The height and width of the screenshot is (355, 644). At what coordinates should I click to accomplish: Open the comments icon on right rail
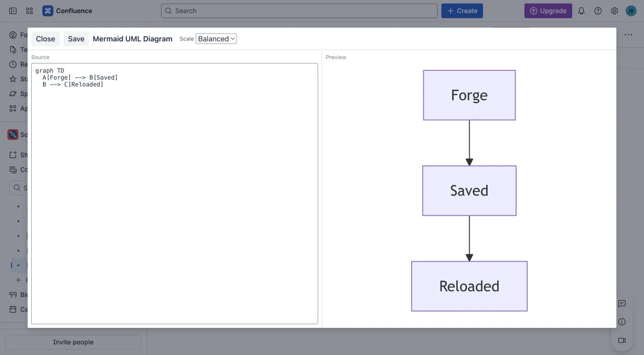(x=622, y=303)
